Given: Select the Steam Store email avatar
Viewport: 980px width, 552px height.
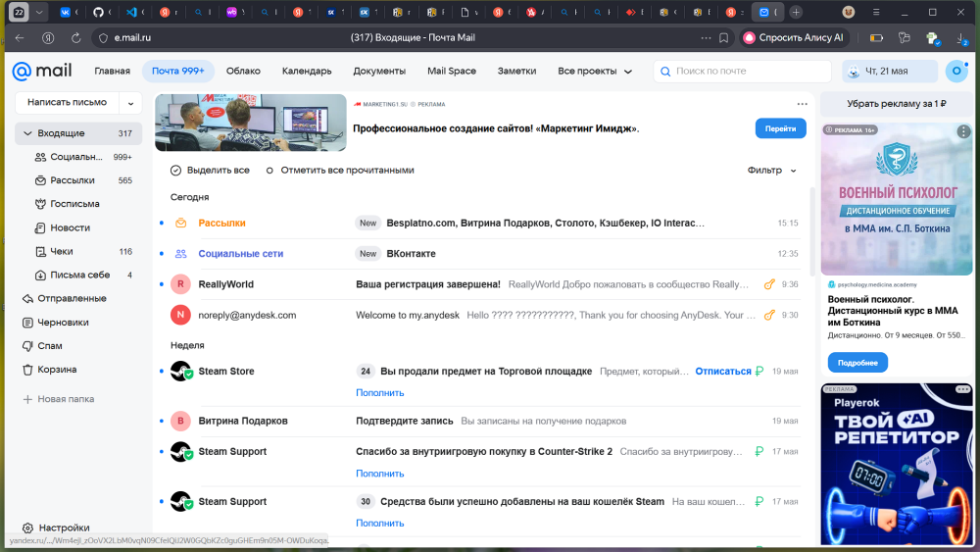Looking at the screenshot, I should [x=180, y=372].
